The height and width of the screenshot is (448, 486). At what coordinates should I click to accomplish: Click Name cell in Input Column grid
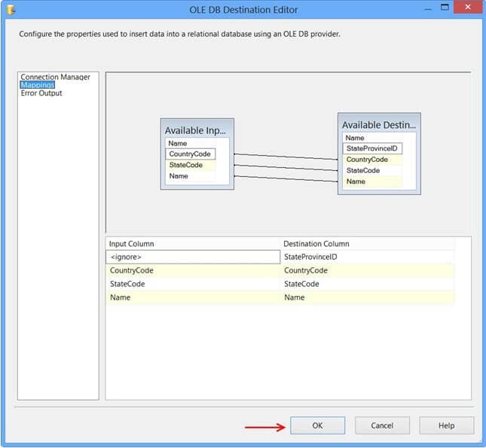[193, 297]
